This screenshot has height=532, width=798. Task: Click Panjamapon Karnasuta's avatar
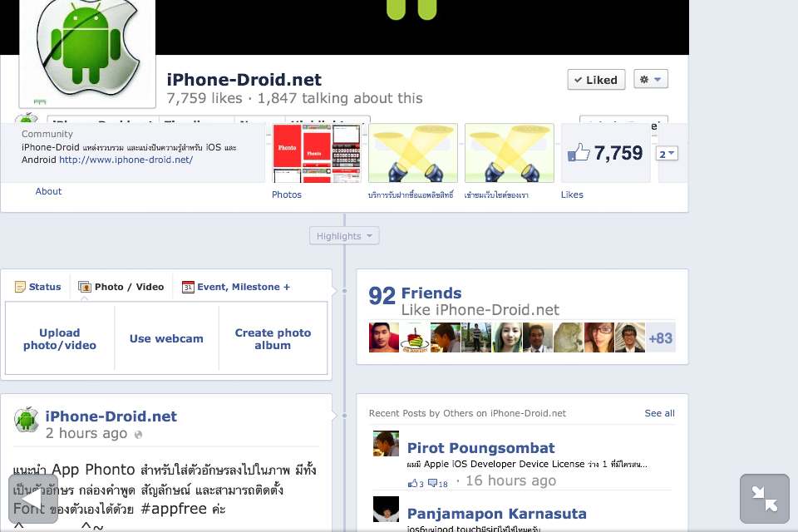pyautogui.click(x=386, y=509)
